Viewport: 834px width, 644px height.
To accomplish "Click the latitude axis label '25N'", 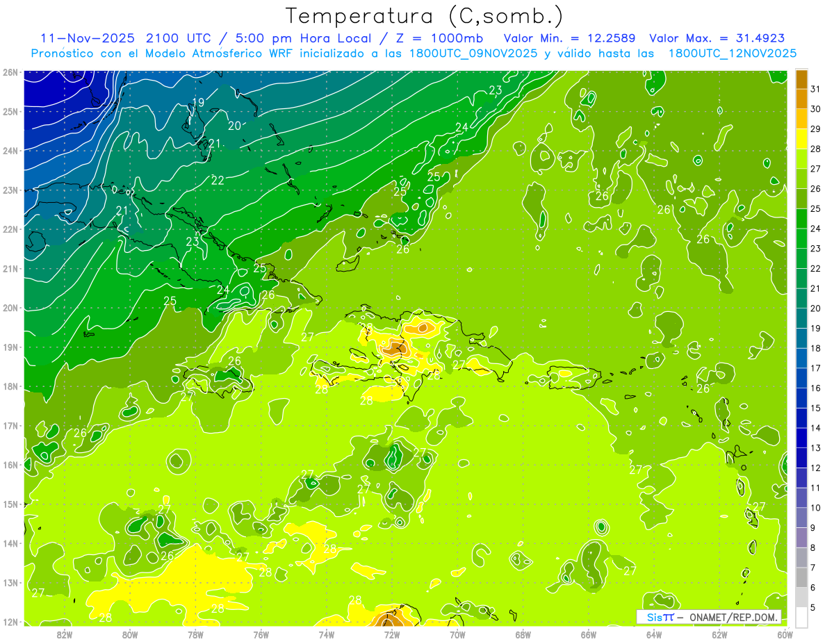I will coord(10,111).
